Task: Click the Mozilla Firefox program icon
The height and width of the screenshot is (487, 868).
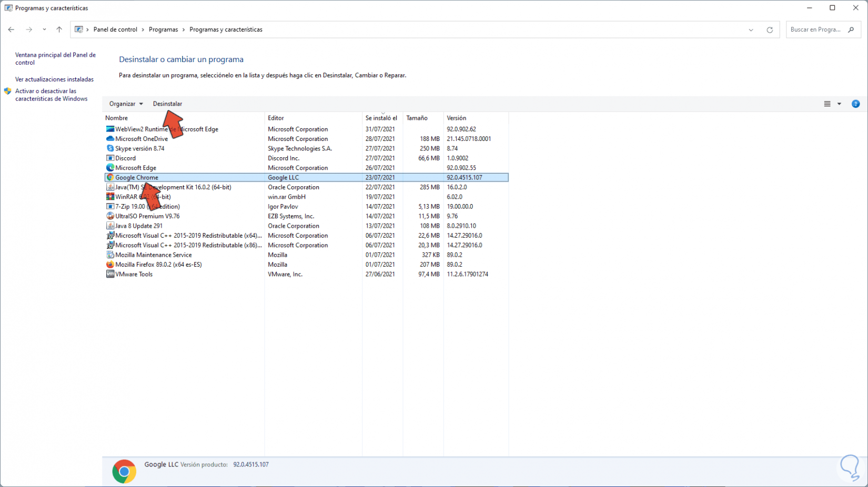Action: click(x=110, y=265)
